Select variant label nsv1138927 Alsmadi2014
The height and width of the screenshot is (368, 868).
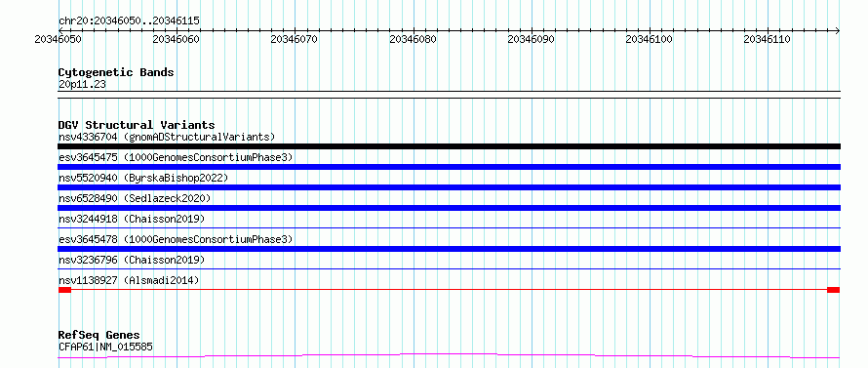click(x=129, y=280)
